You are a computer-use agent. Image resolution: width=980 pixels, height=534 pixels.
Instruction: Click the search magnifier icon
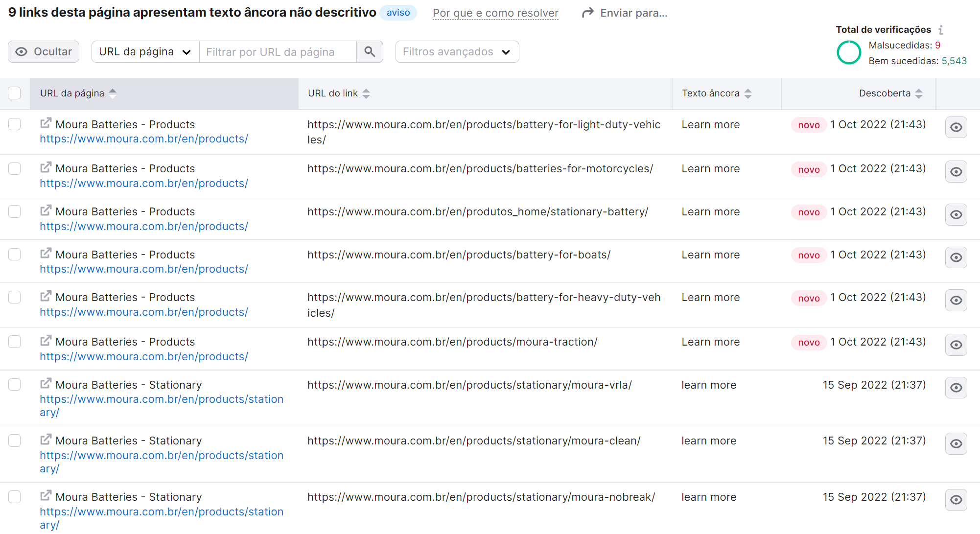coord(370,51)
